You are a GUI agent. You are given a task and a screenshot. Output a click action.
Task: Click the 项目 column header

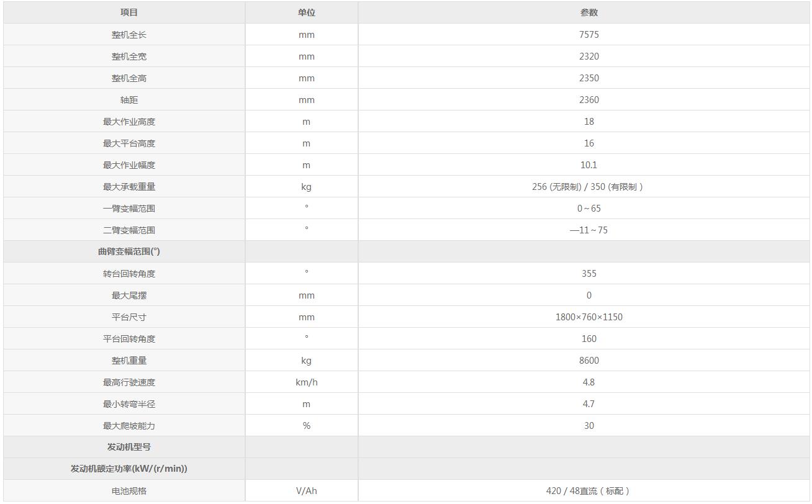point(129,12)
